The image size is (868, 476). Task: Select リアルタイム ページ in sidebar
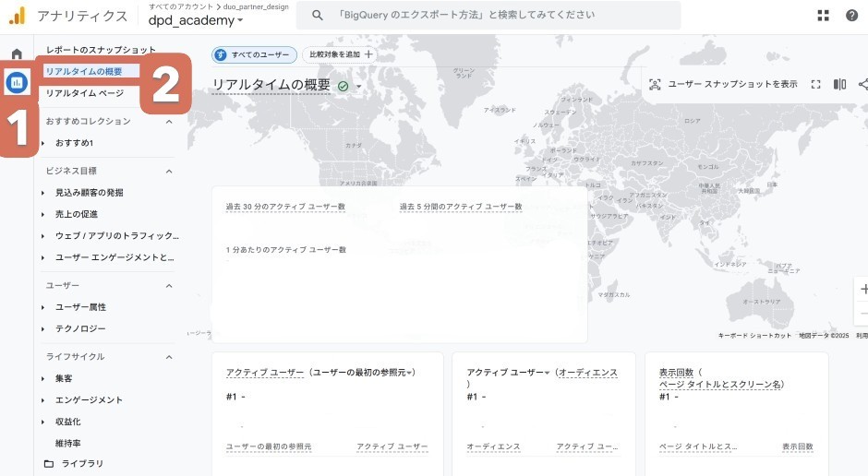point(84,93)
